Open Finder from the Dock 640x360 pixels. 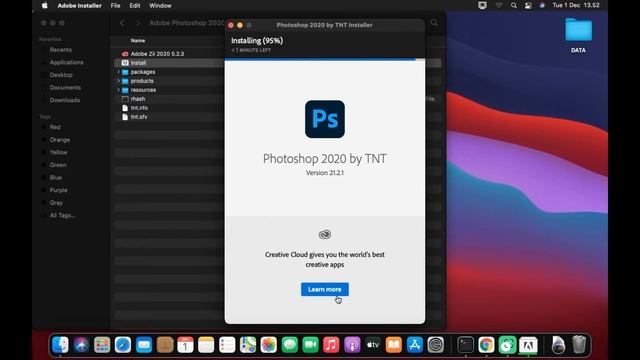tap(60, 345)
